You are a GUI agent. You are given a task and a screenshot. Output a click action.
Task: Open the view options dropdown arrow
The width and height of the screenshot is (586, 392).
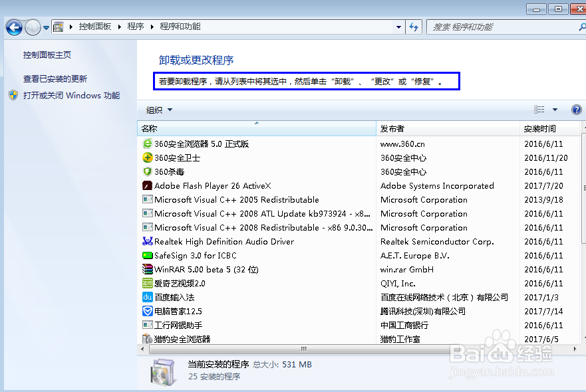coord(555,110)
